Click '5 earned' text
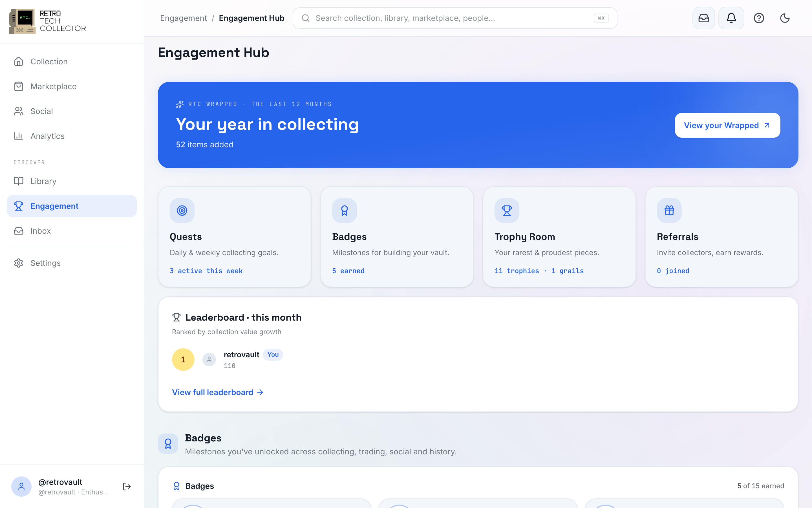Image resolution: width=812 pixels, height=508 pixels. tap(348, 271)
